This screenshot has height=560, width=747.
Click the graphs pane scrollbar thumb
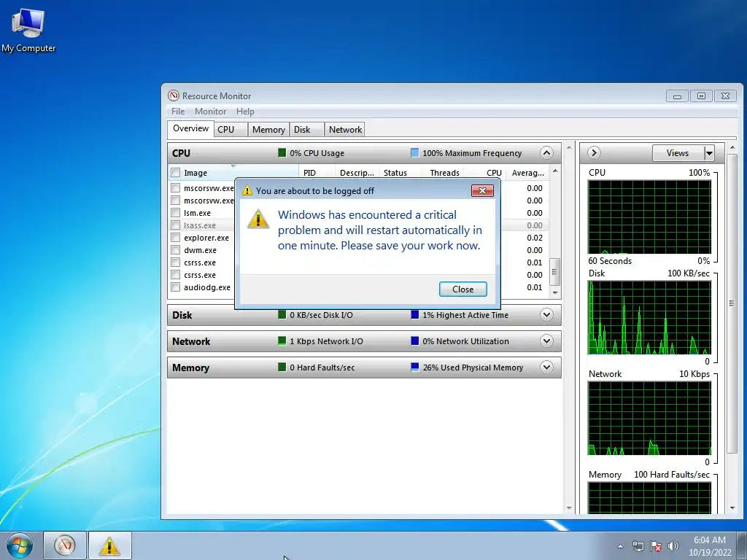732,303
